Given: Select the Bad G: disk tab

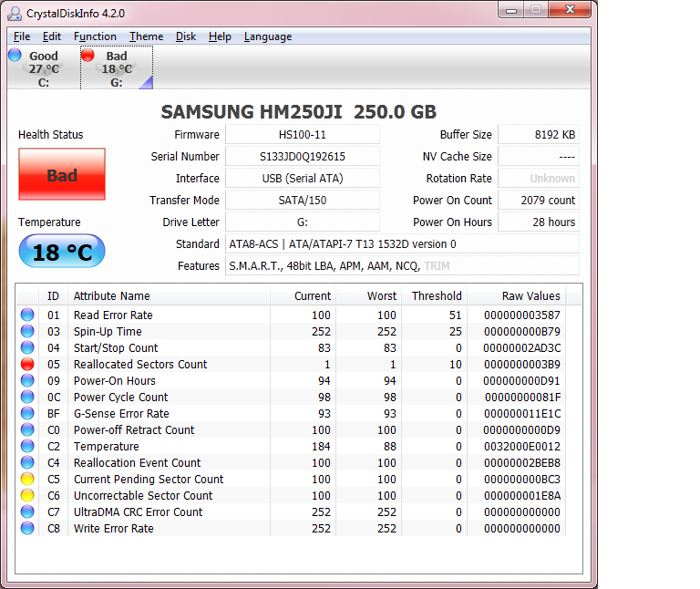Looking at the screenshot, I should pos(117,67).
